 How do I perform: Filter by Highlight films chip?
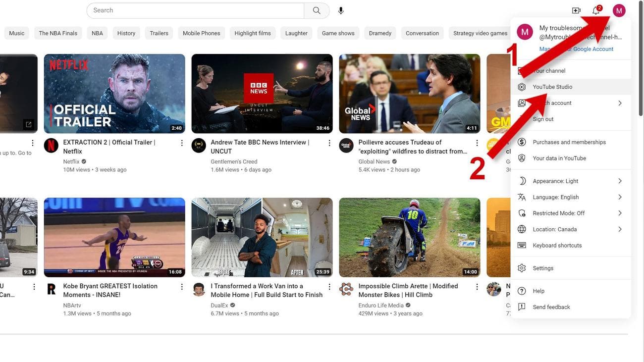[253, 33]
